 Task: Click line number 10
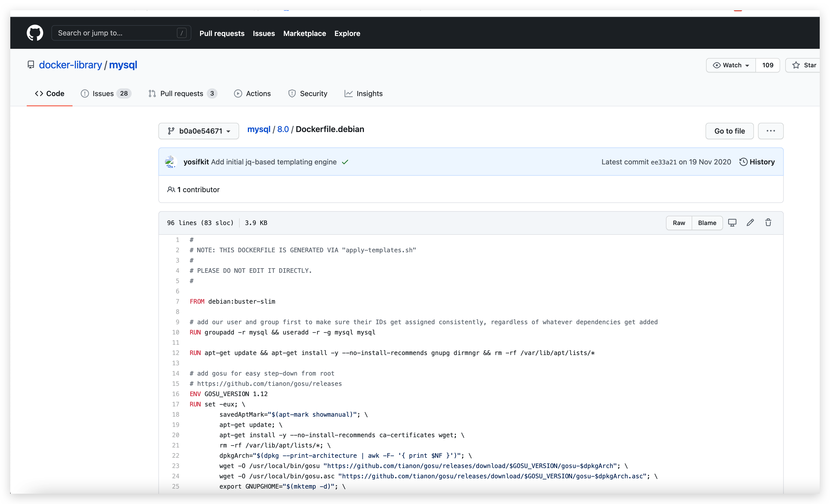click(x=176, y=332)
